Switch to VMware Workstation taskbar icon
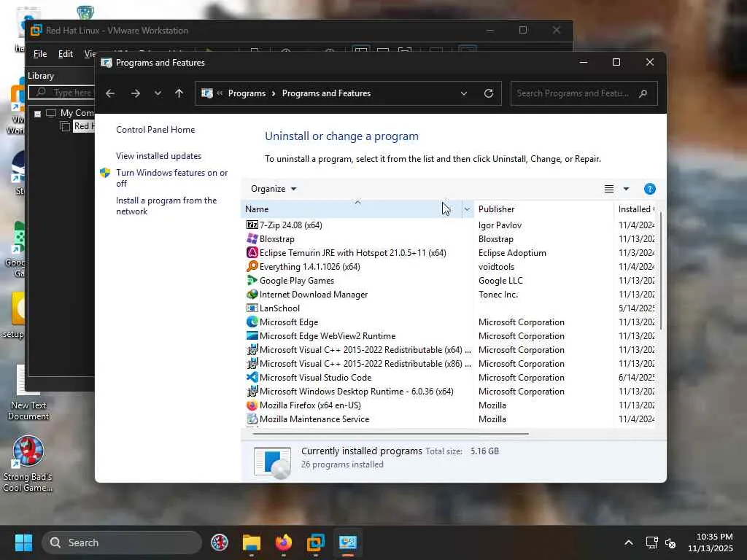The width and height of the screenshot is (747, 560). point(315,542)
